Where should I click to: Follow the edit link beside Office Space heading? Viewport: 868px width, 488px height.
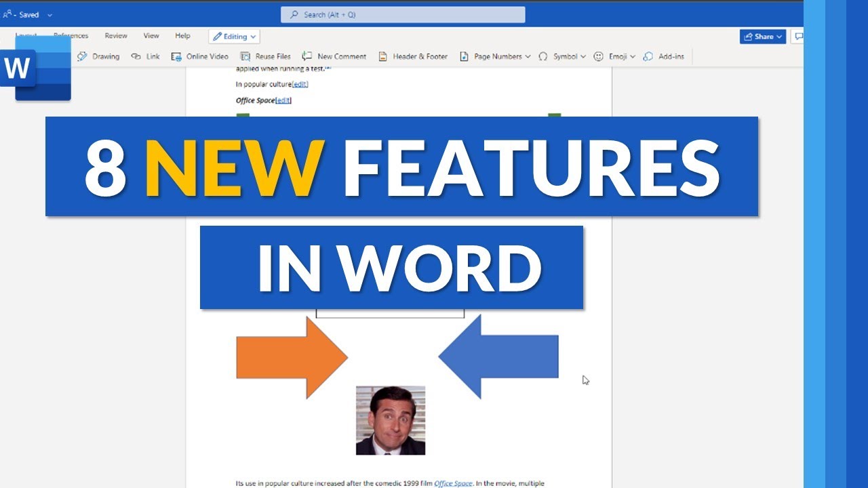click(x=283, y=100)
